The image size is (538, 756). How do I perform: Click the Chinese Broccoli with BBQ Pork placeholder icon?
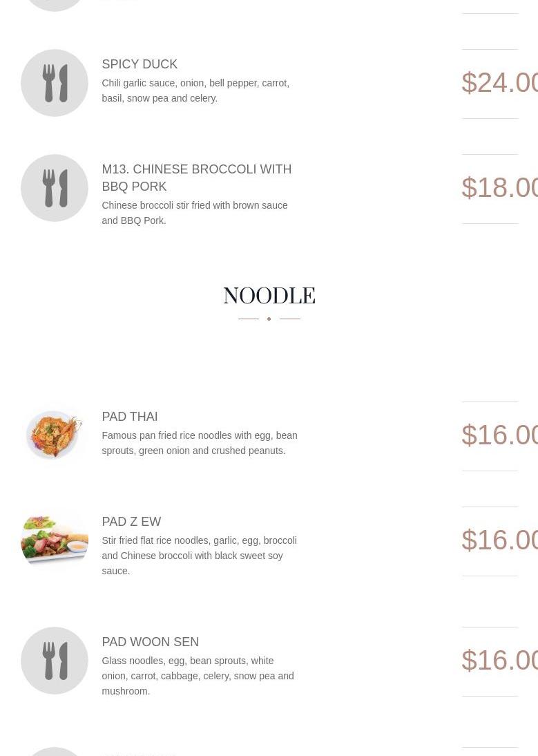[x=55, y=188]
